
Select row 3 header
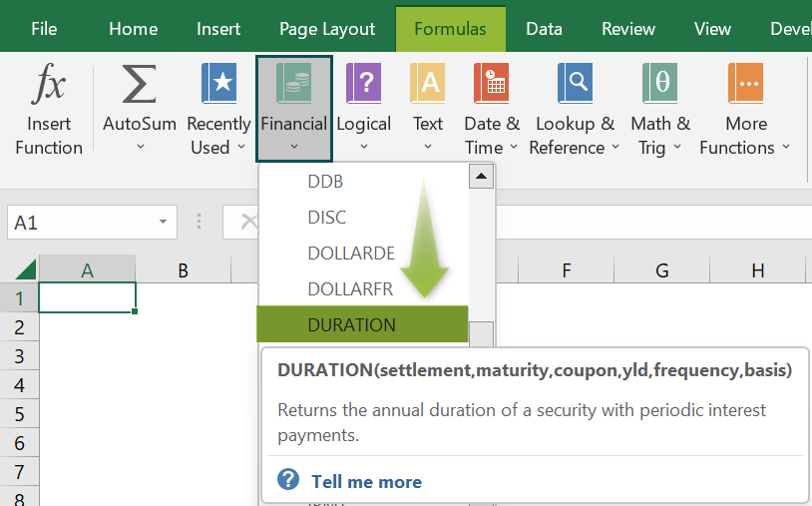19,356
